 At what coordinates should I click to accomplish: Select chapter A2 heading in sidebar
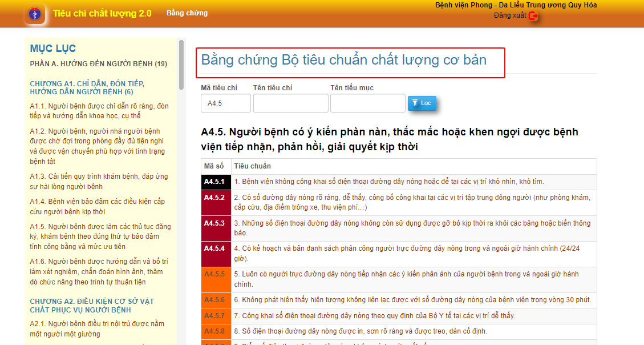click(x=92, y=306)
